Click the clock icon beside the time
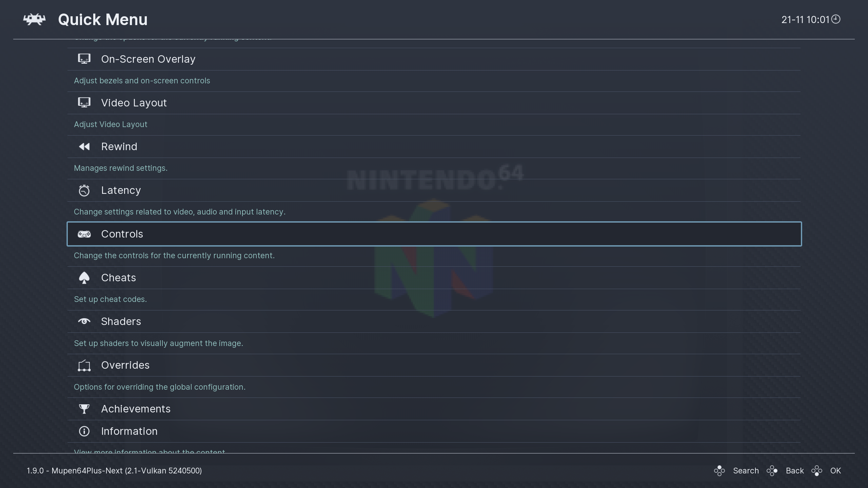This screenshot has width=868, height=488. point(836,19)
